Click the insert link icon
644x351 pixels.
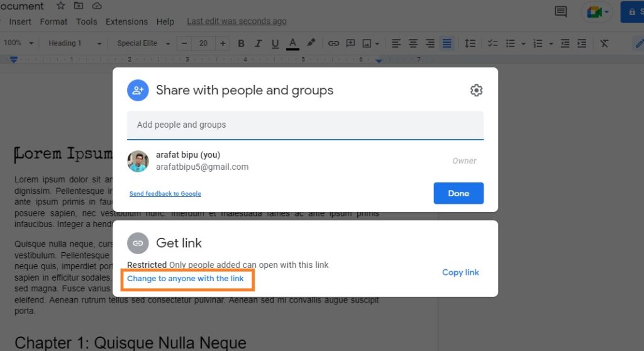click(x=333, y=43)
